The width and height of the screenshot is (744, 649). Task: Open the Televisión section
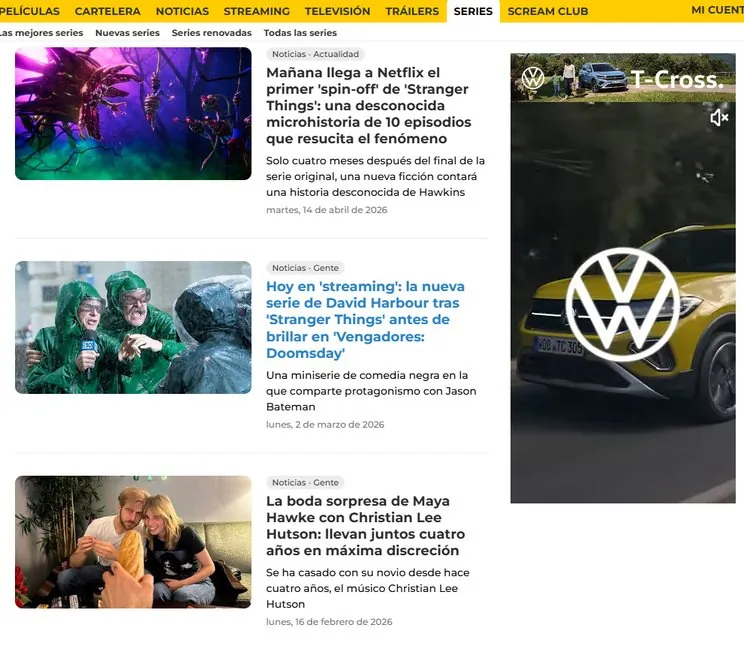[x=337, y=11]
